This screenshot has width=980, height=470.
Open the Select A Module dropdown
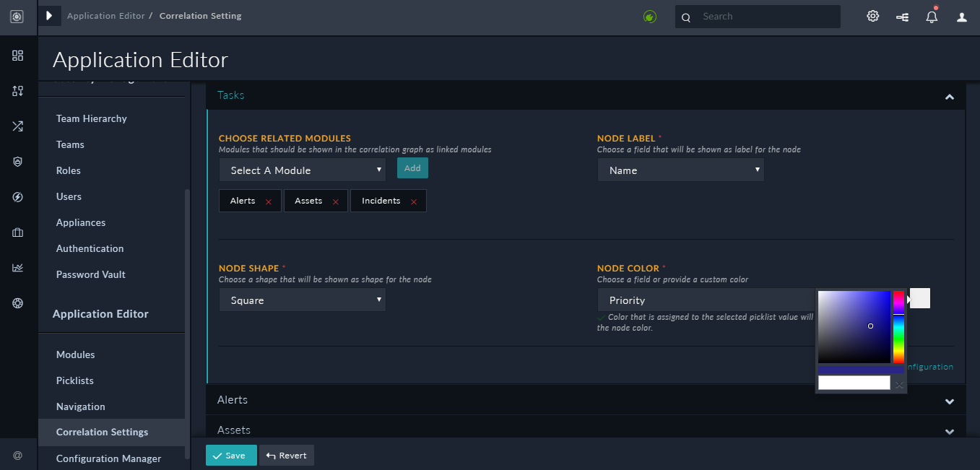tap(302, 170)
